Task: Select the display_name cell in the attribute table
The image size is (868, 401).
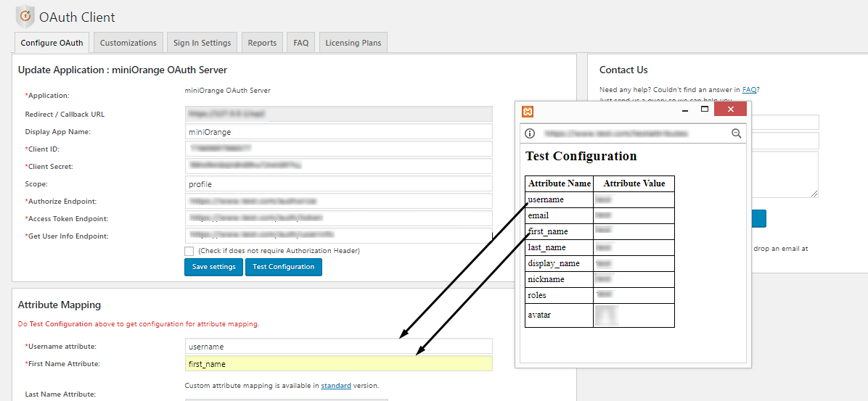Action: click(x=559, y=263)
